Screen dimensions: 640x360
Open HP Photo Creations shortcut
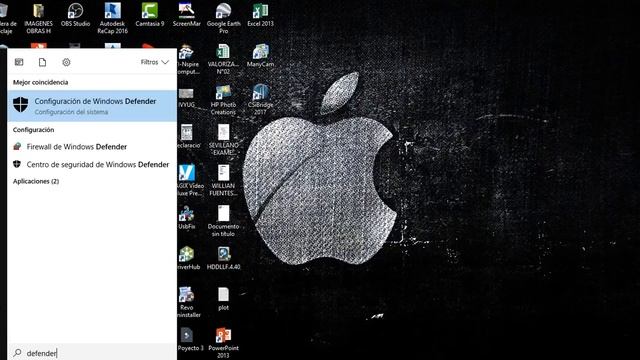223,100
